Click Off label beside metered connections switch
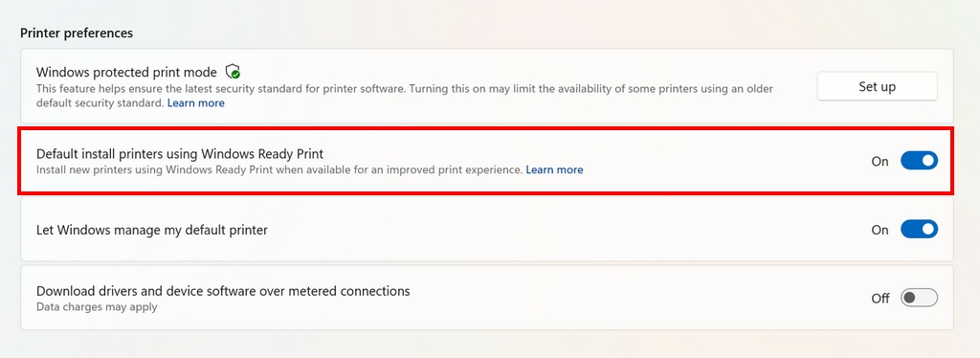Image resolution: width=980 pixels, height=358 pixels. [x=880, y=299]
